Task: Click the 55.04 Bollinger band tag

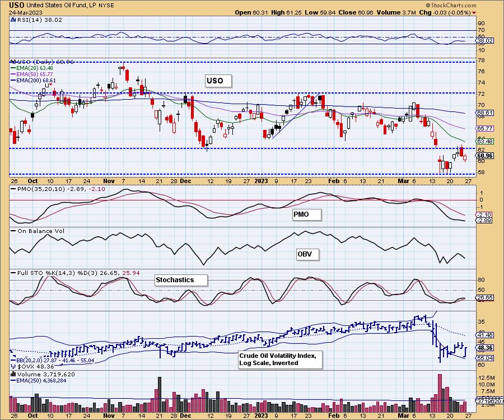Action: point(486,358)
